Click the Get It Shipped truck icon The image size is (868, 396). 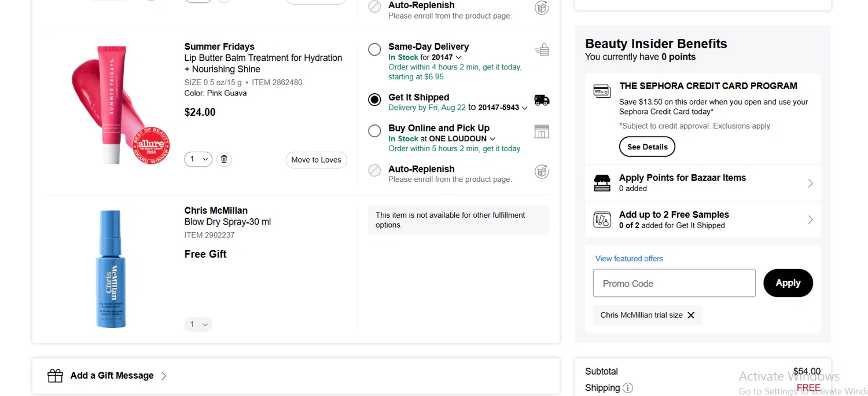tap(542, 100)
